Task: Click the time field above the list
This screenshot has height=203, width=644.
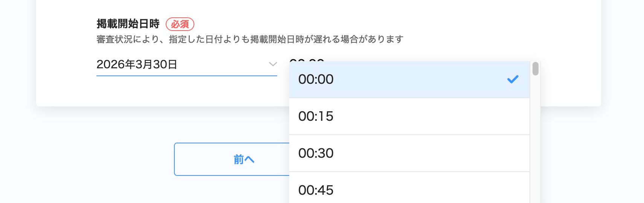Action: (x=307, y=60)
